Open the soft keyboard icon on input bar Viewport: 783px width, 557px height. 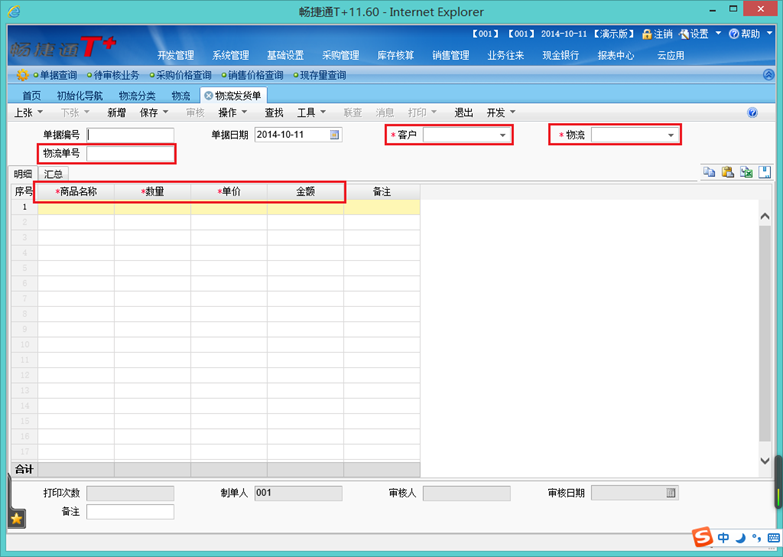coord(773,538)
